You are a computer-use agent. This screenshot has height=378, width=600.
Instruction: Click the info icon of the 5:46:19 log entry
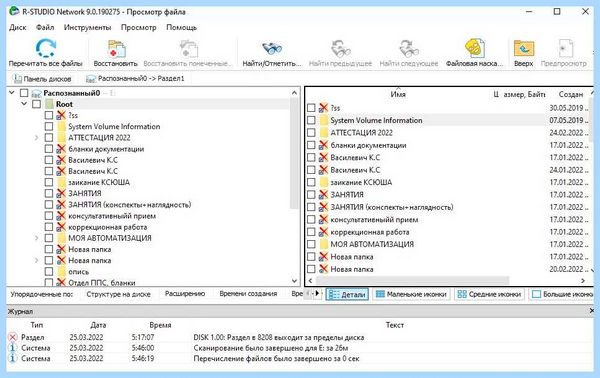tap(13, 358)
